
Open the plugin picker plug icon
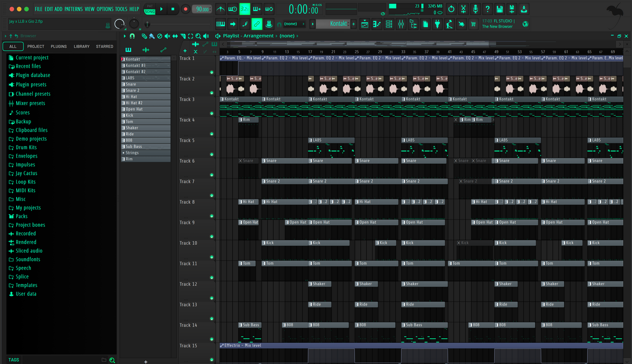pos(437,24)
